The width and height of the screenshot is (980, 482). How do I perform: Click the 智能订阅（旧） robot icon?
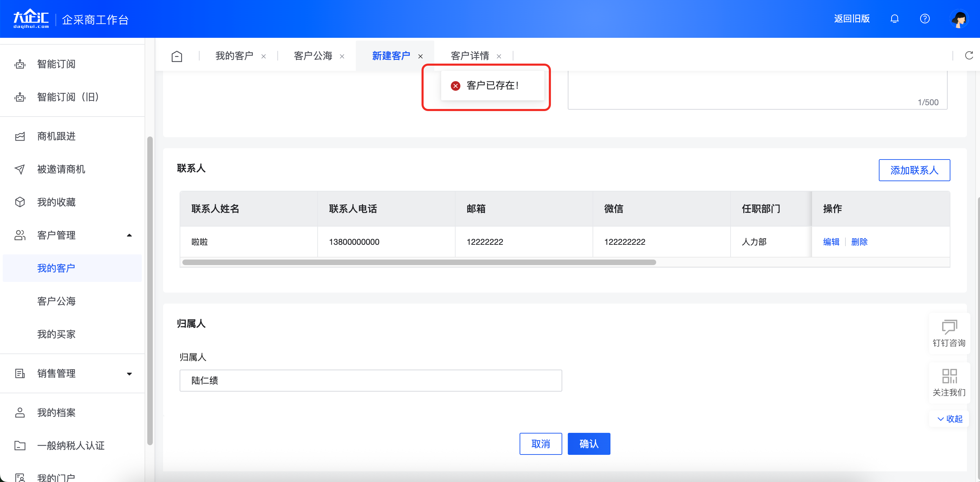click(20, 97)
